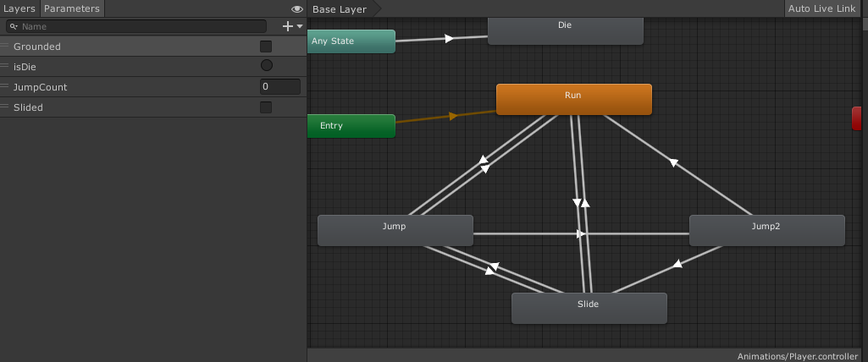This screenshot has width=868, height=362.
Task: Switch to the Layers tab
Action: pyautogui.click(x=20, y=8)
